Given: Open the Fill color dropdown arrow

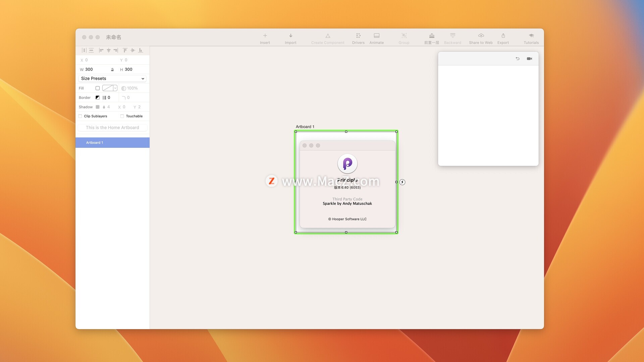Looking at the screenshot, I should coord(115,88).
